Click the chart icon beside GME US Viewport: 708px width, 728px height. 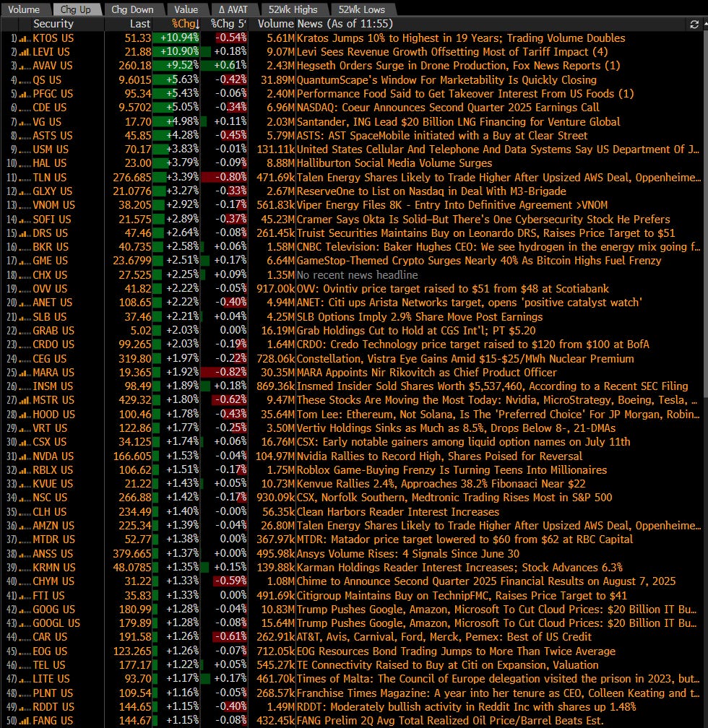25,262
